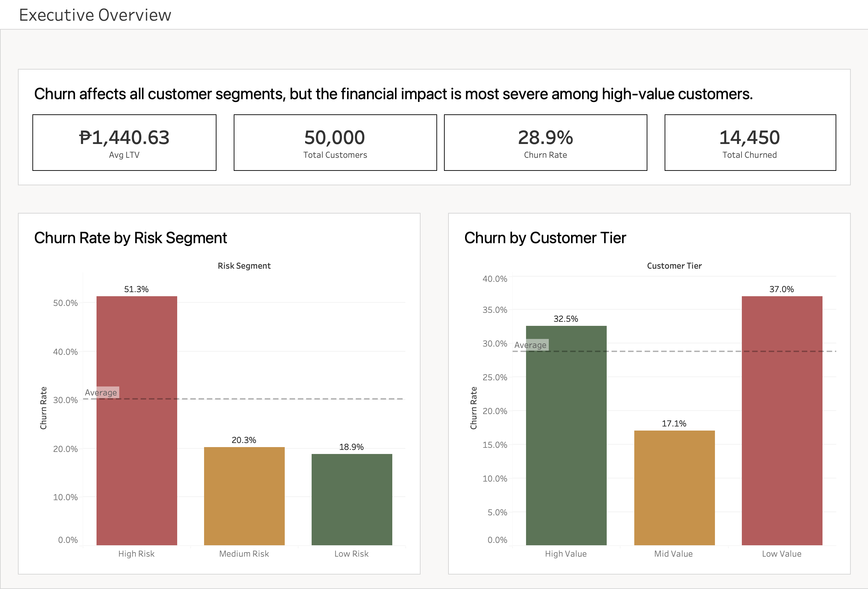This screenshot has height=589, width=868.
Task: Click the High Risk axis label
Action: click(136, 554)
